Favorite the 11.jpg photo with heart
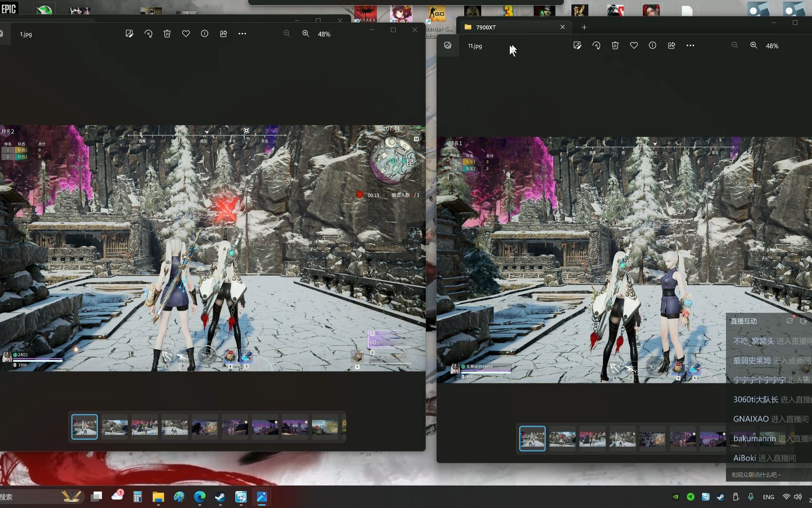Viewport: 812px width, 508px height. pos(634,46)
